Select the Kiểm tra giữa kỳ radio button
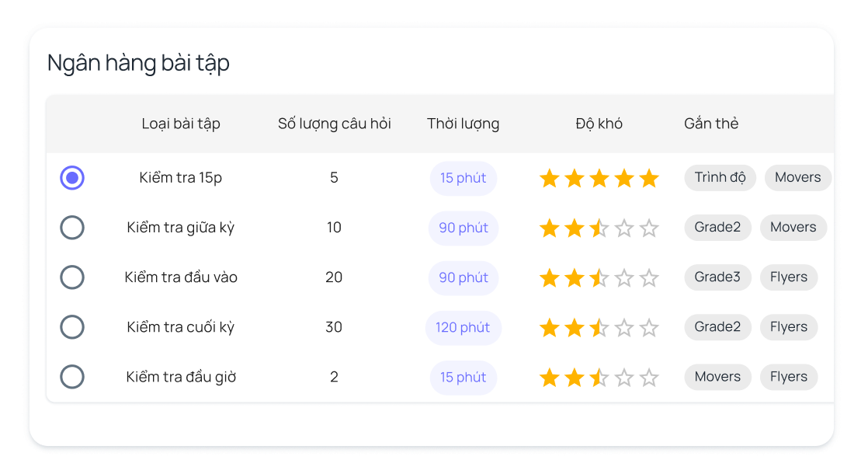This screenshot has height=474, width=868. (x=72, y=228)
